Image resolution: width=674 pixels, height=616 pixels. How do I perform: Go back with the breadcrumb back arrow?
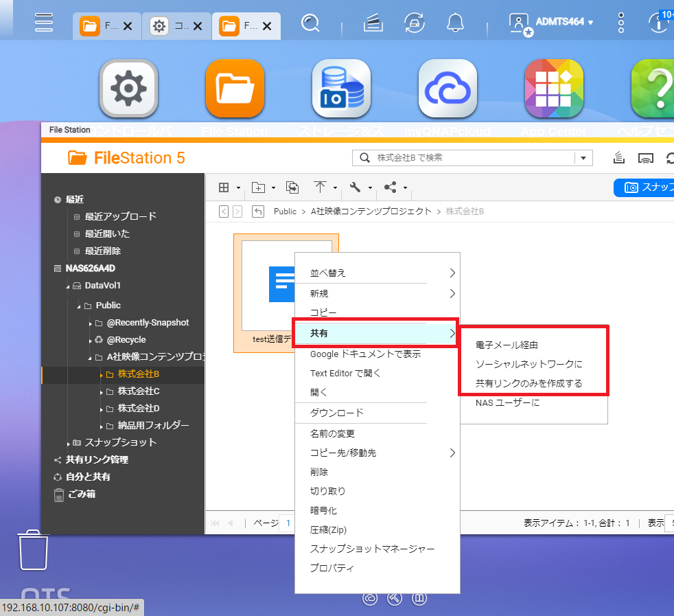(x=224, y=212)
